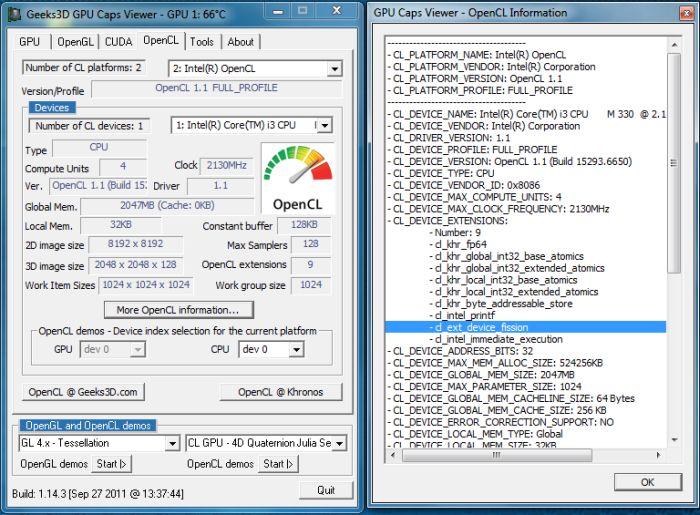Screen dimensions: 700x515
Task: Click the Max Samplers field showing 128
Action: coord(311,244)
